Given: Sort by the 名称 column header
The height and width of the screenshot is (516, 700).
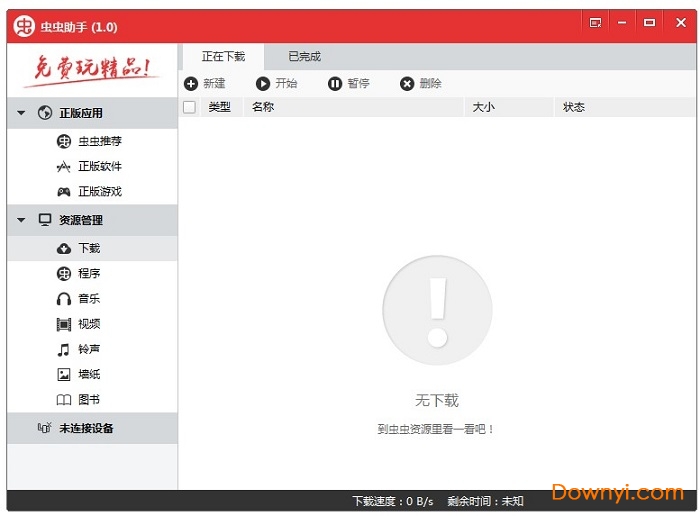Looking at the screenshot, I should click(354, 107).
